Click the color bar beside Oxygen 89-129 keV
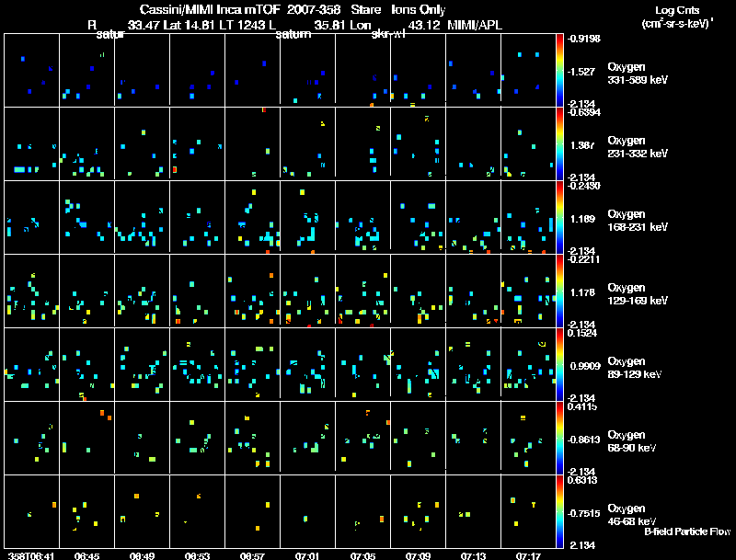 [559, 364]
